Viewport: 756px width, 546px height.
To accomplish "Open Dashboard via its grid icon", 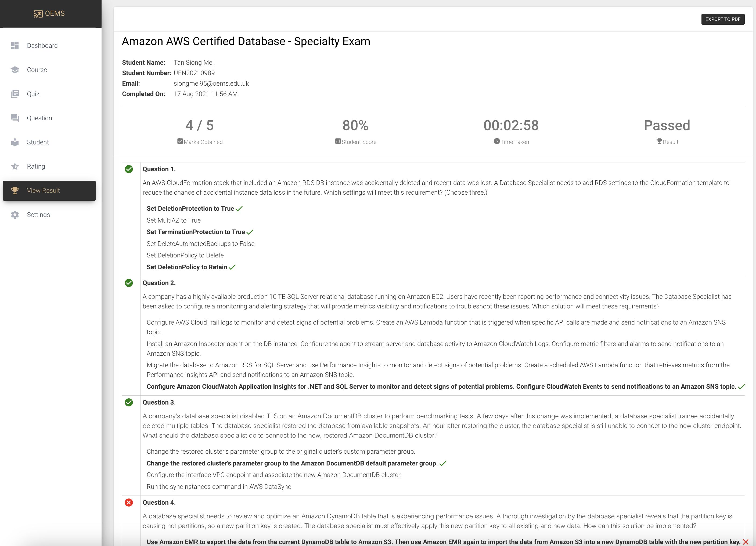I will pos(15,46).
